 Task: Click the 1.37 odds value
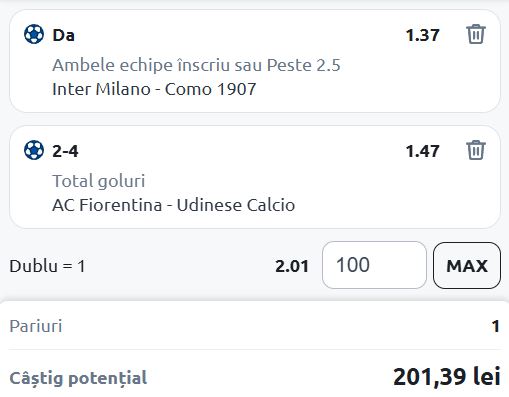pyautogui.click(x=422, y=35)
